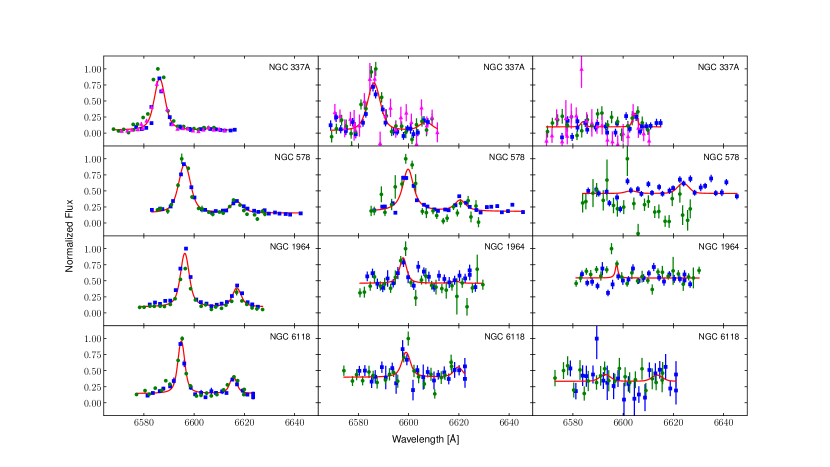Pick the "0.25" tick in the NGC 6118 row
Image resolution: width=830 pixels, height=467 pixels.
tap(93, 387)
